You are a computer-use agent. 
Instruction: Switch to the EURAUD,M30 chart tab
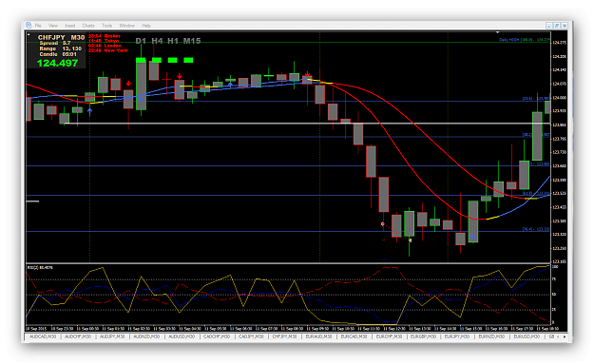[x=318, y=336]
